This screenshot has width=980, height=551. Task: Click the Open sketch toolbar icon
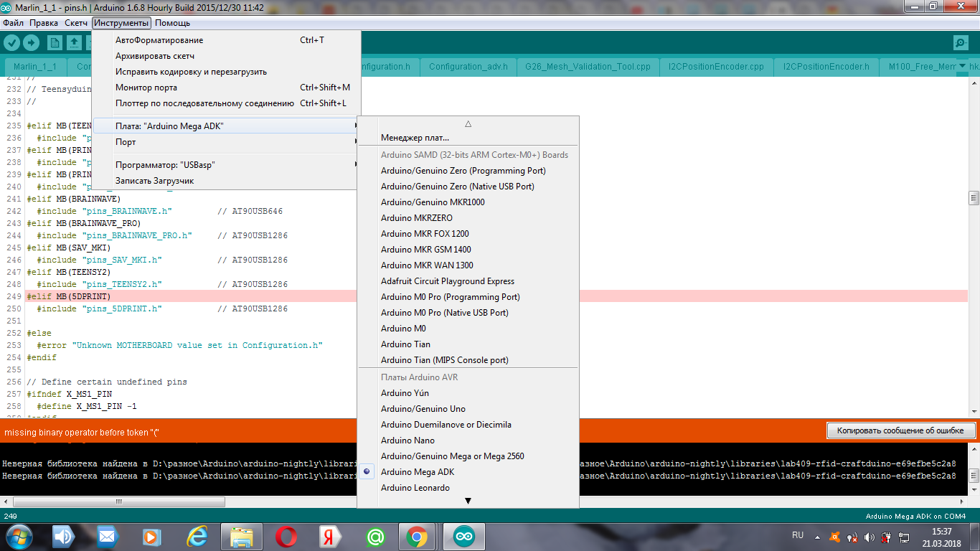click(74, 42)
